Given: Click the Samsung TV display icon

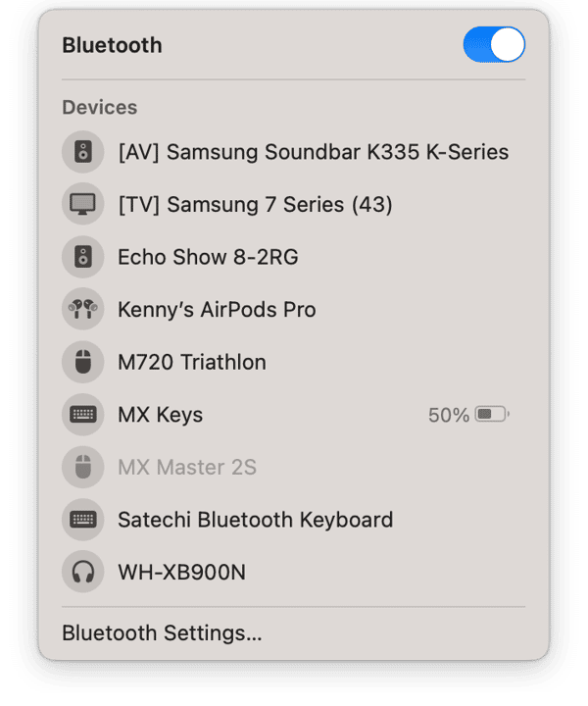Looking at the screenshot, I should point(82,204).
